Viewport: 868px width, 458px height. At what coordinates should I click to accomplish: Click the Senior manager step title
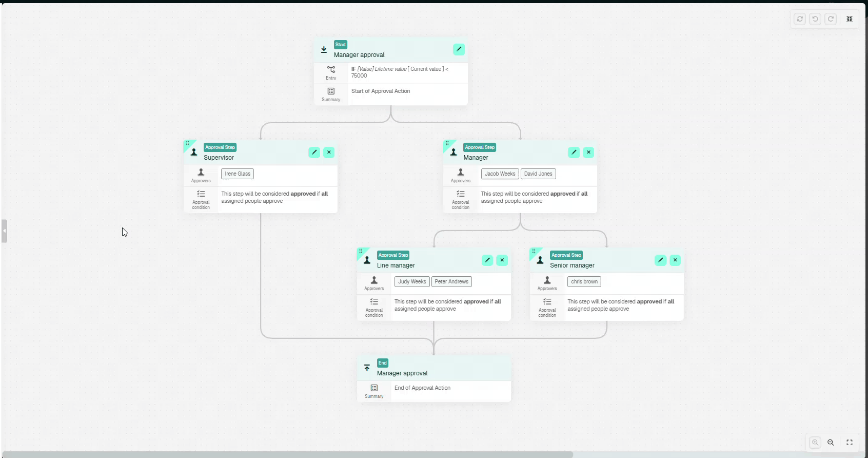(572, 265)
